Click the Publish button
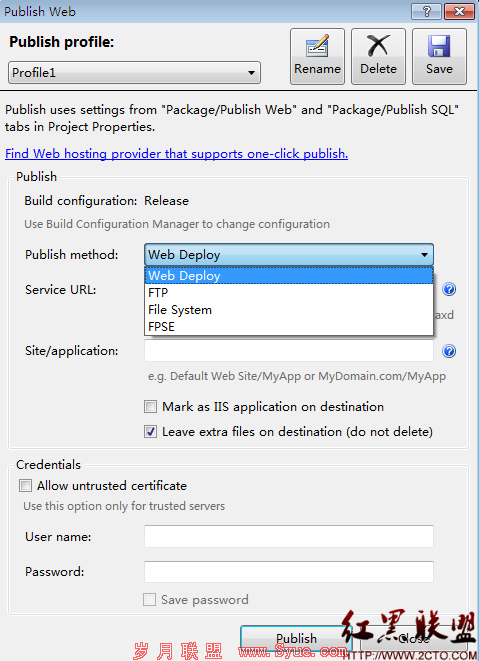Screen dimensions: 479x661 296,638
